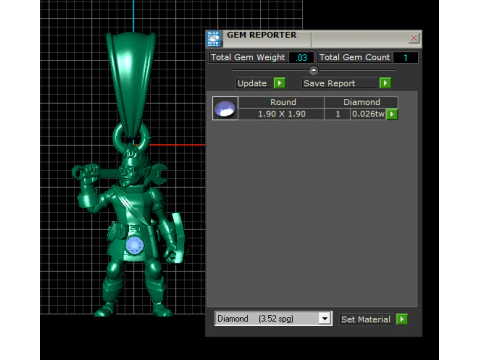The width and height of the screenshot is (480, 360).
Task: Click the 'Total Gem Weight' label
Action: point(248,57)
